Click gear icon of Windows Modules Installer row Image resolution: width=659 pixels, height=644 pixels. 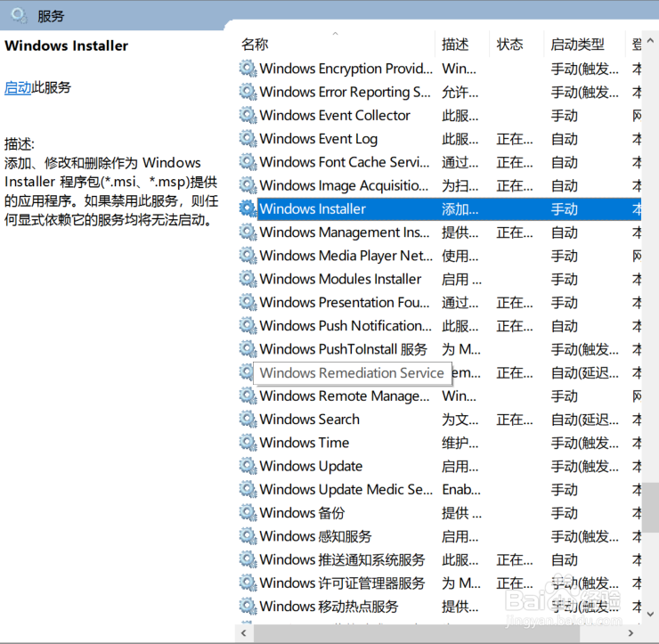click(248, 279)
